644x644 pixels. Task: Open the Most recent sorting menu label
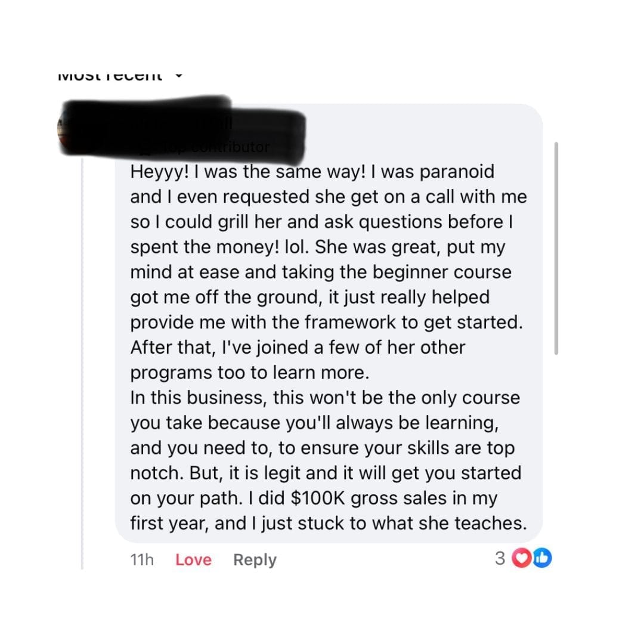pyautogui.click(x=110, y=76)
